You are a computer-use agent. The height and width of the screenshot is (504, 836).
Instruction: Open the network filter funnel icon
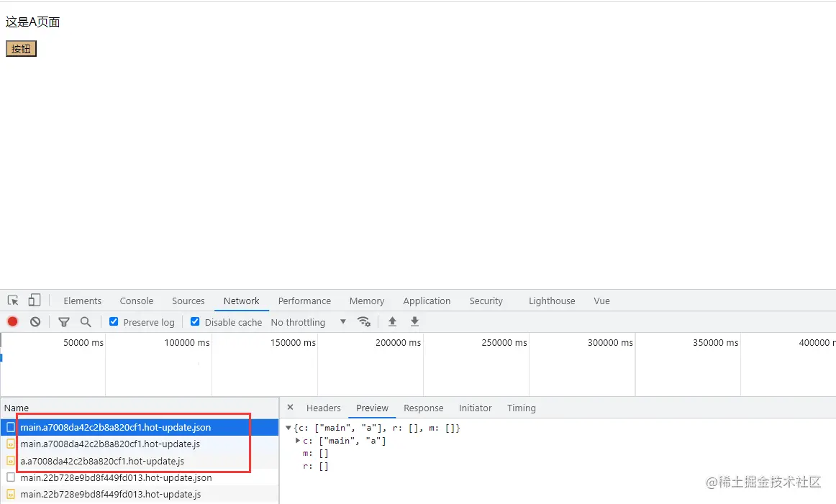click(64, 322)
